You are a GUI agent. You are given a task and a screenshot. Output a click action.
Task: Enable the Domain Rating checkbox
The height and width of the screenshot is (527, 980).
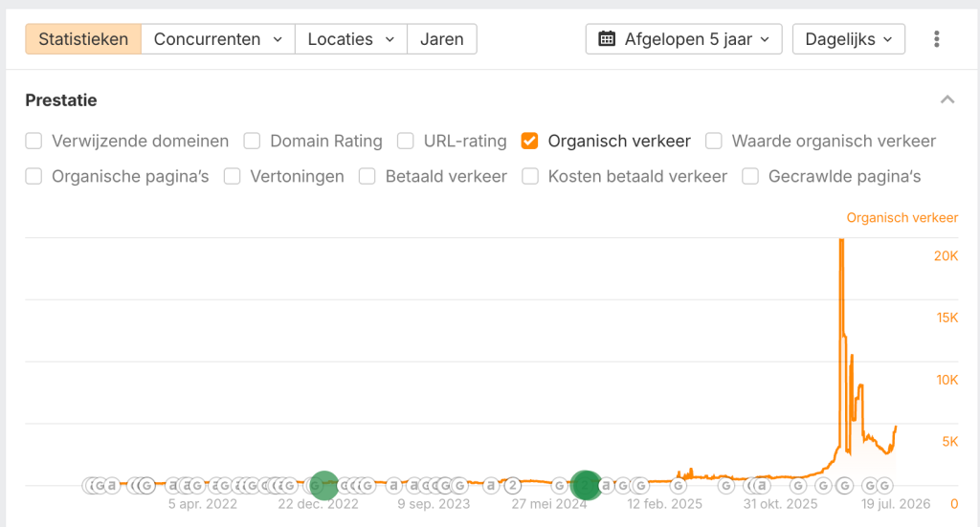[252, 142]
